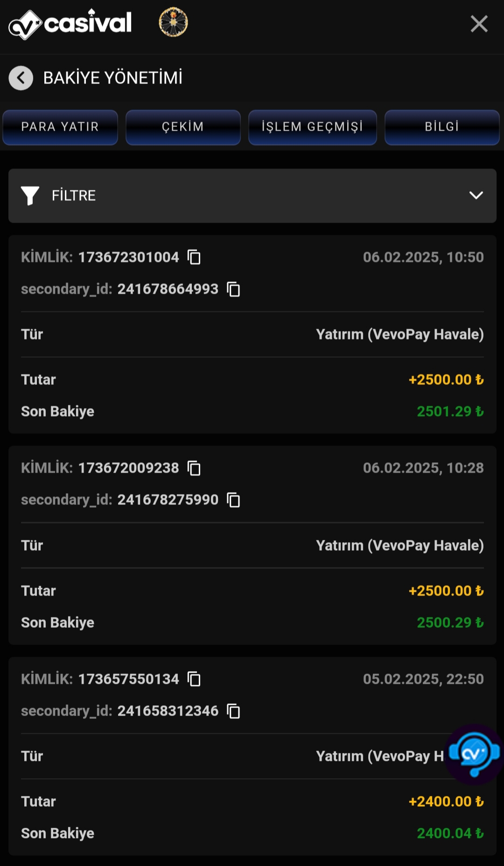Select the 06.02.2025, 10:50 transaction timestamp
This screenshot has width=504, height=866.
tap(423, 257)
